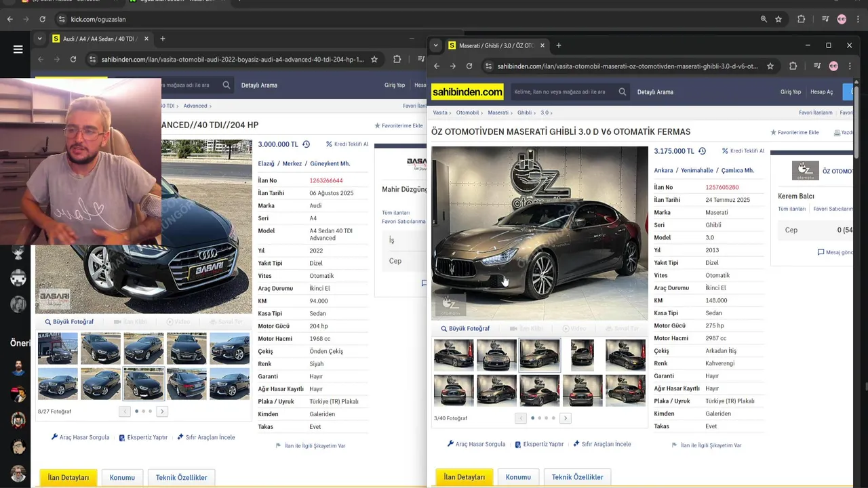Report listing via İlan ile İlgili Şikayetim Var, Maserati
Viewport: 868px width, 488px height.
coord(707,445)
